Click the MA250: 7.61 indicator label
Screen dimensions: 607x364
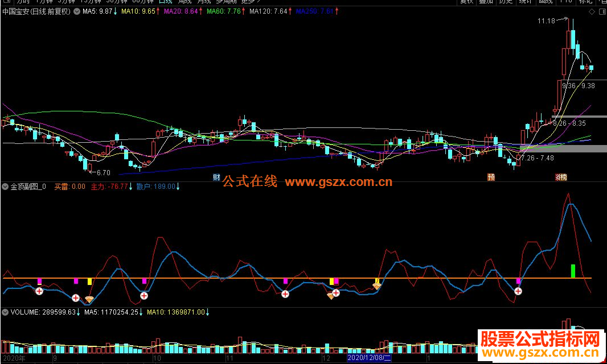pos(315,11)
